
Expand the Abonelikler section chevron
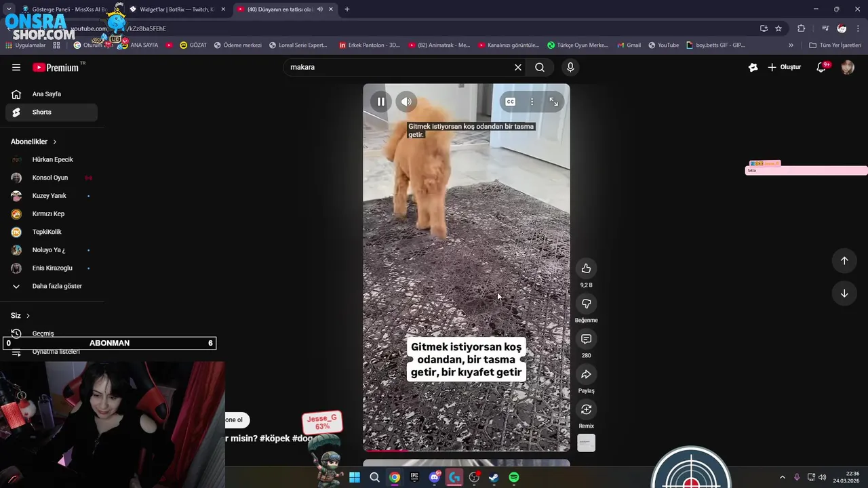pos(55,142)
